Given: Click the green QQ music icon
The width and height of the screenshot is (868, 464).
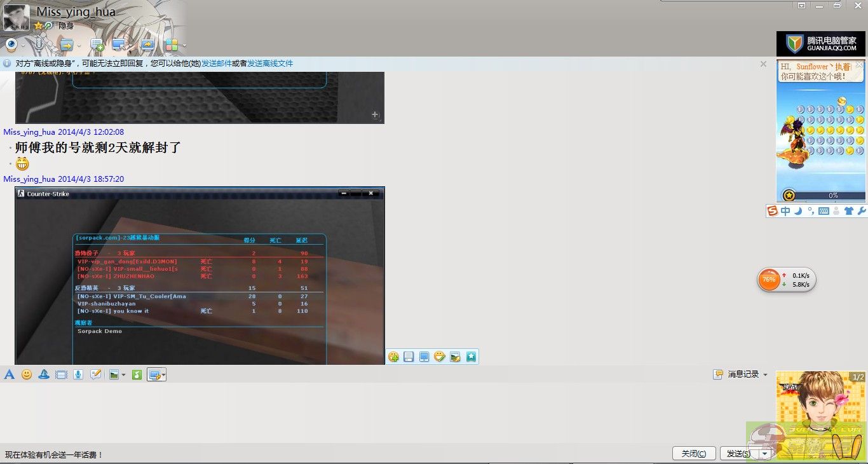Looking at the screenshot, I should (137, 375).
